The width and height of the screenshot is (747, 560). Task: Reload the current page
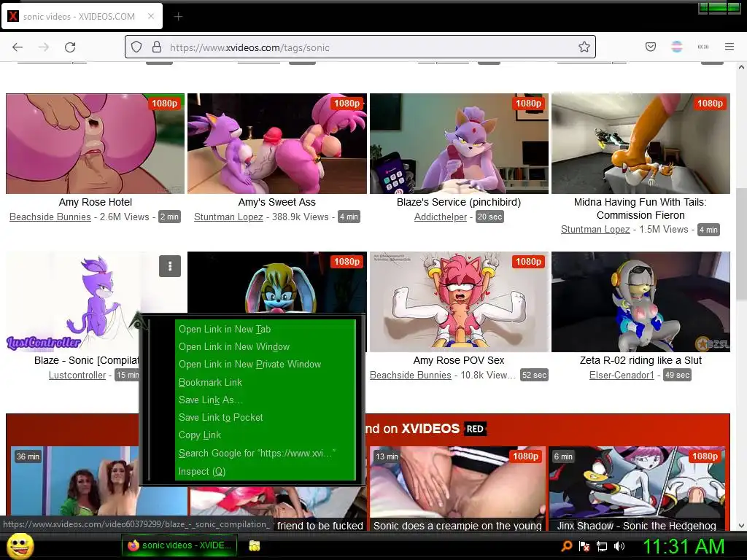coord(70,47)
